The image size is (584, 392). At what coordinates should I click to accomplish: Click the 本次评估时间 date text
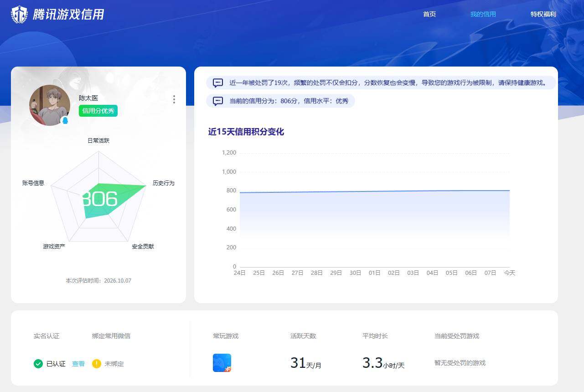click(98, 280)
